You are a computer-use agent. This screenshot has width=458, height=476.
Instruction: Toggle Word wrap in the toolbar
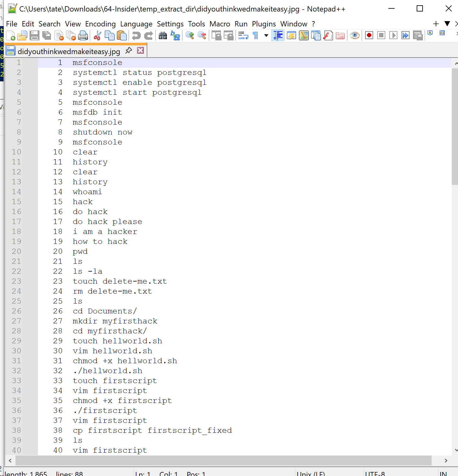coord(243,36)
